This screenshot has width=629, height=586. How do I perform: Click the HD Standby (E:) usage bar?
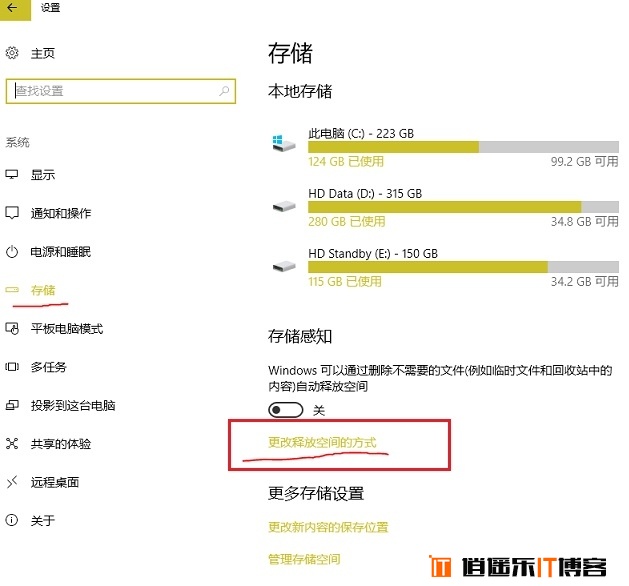click(x=463, y=267)
